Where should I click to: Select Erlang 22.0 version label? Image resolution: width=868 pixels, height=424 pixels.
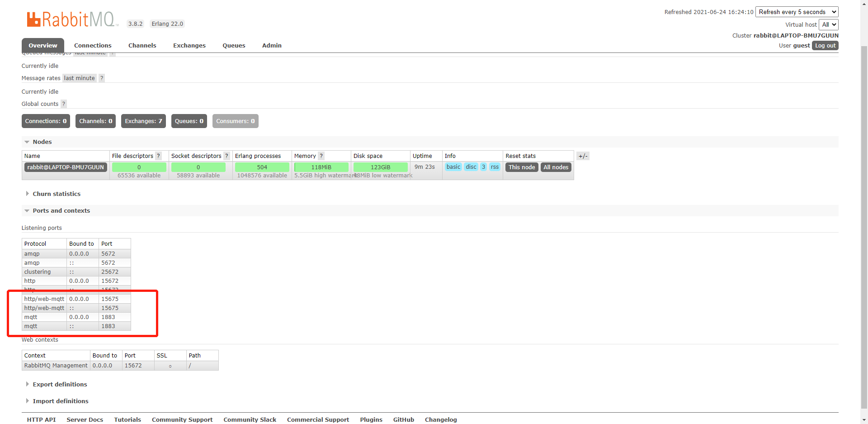(x=167, y=24)
